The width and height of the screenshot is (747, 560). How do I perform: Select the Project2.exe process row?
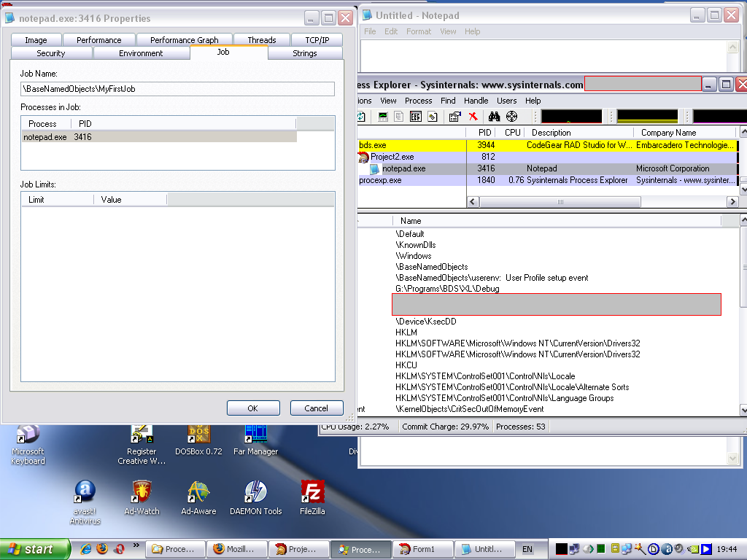click(x=392, y=157)
